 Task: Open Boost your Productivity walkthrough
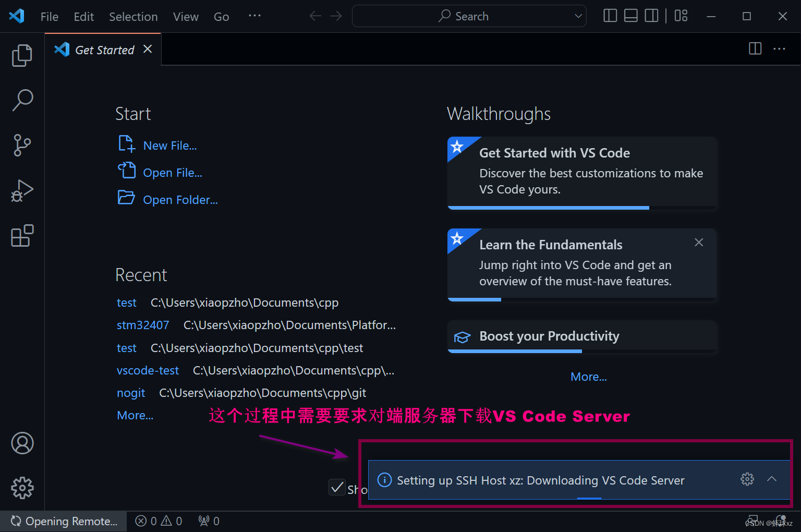click(x=582, y=336)
